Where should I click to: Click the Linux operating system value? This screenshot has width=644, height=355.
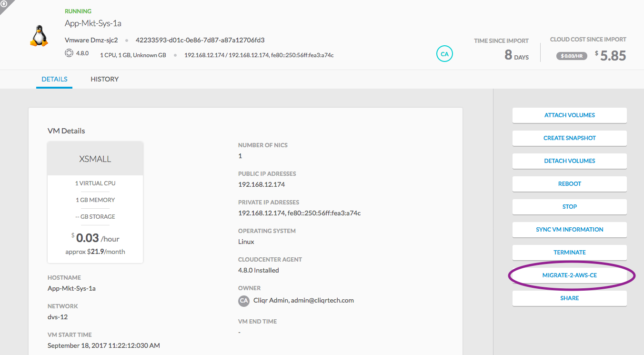point(246,242)
